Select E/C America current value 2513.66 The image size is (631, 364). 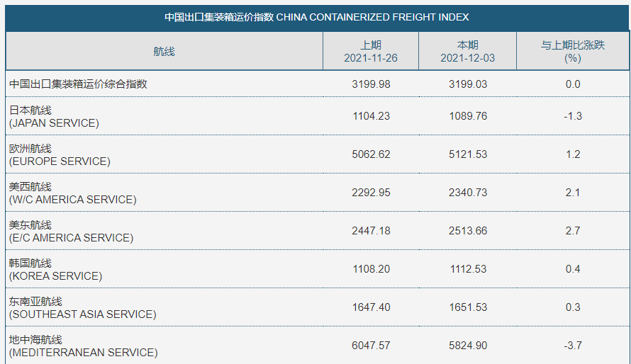[x=468, y=231]
